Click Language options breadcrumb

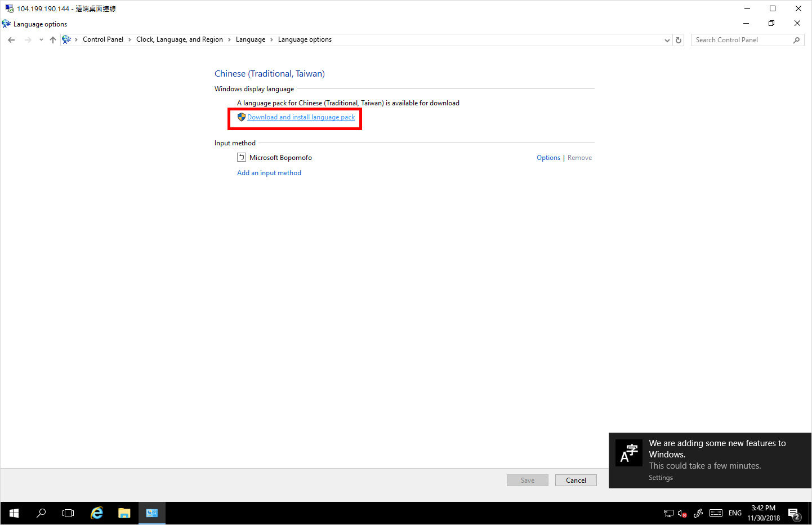pos(305,39)
